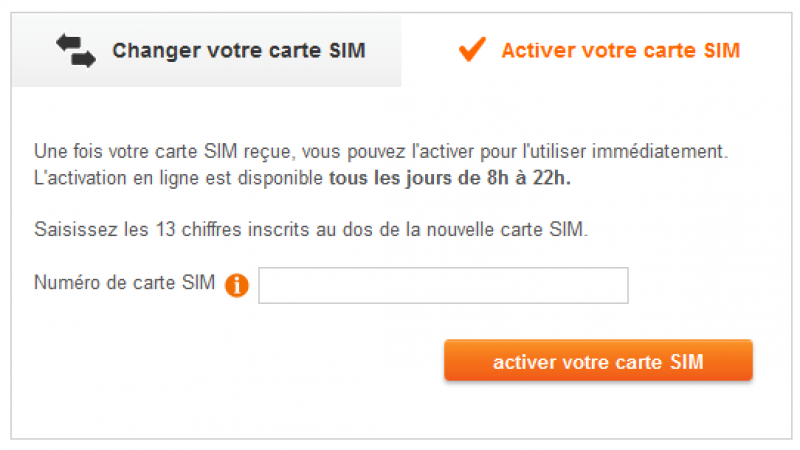Click the Saisissez les 13 chiffres instruction line

(x=311, y=228)
